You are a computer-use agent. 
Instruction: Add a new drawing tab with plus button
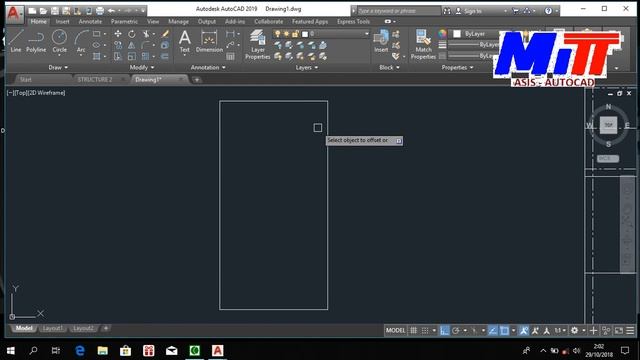(x=197, y=80)
